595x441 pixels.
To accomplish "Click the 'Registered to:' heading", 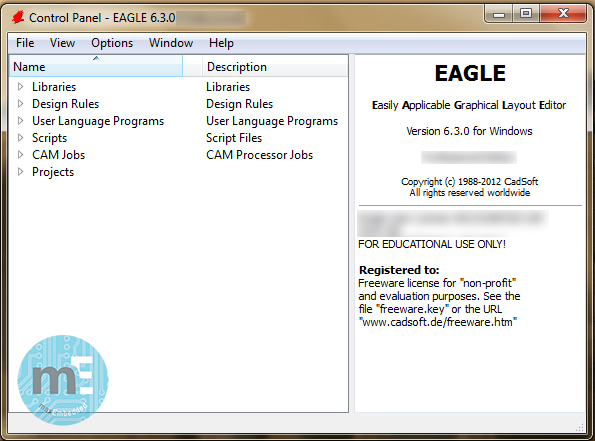I will click(x=399, y=270).
